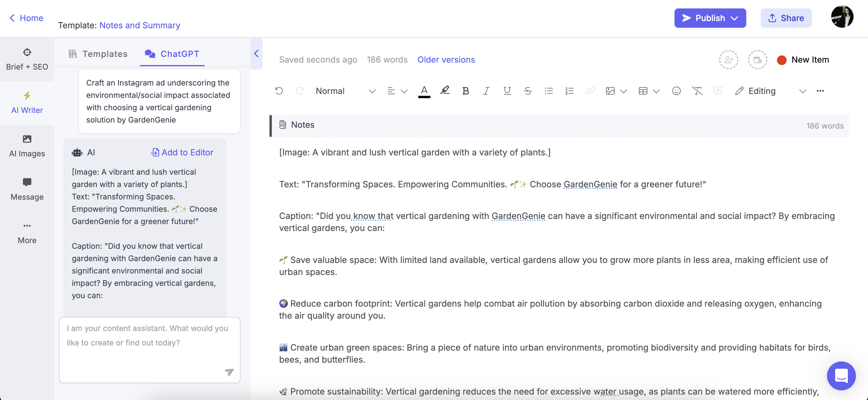Toggle bold formatting on text
The image size is (868, 400).
[466, 90]
